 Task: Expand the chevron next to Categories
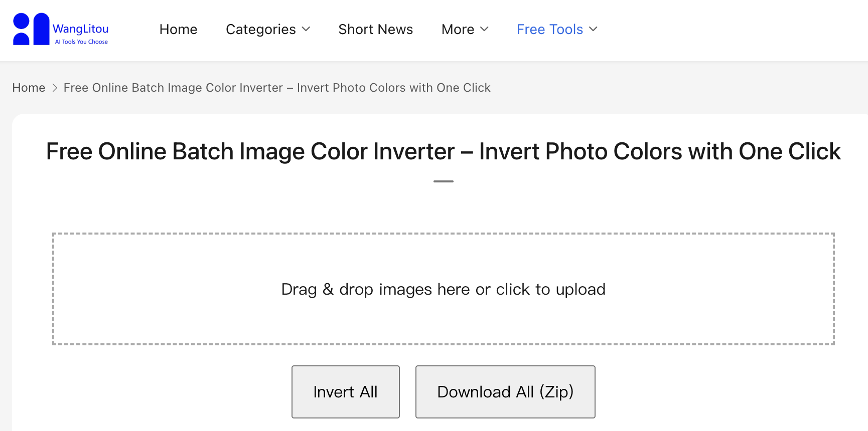pos(306,29)
